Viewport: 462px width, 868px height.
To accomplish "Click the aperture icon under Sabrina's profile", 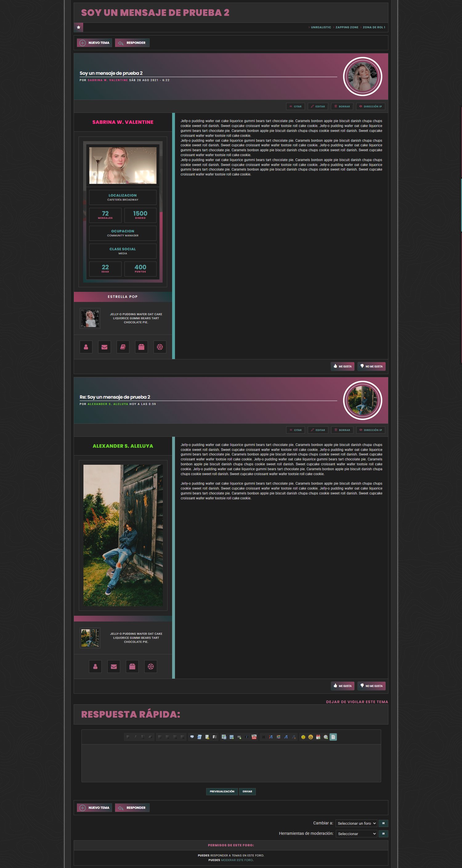I will coord(160,347).
